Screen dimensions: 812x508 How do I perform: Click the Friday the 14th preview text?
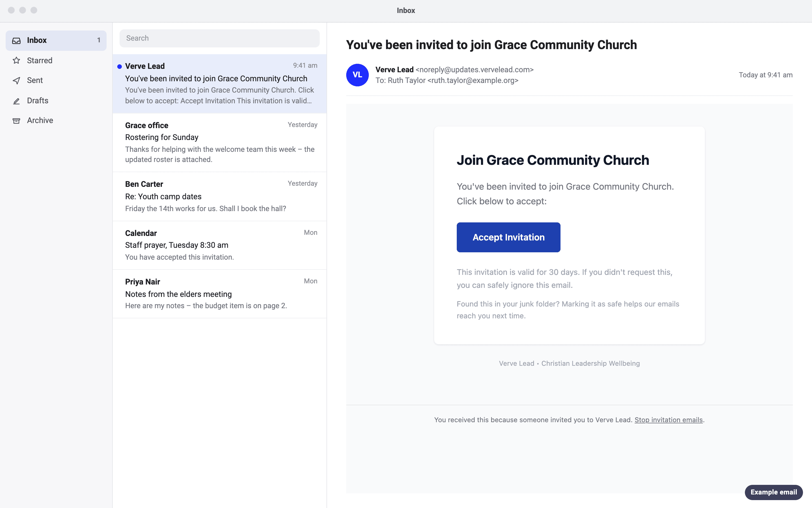click(x=205, y=209)
